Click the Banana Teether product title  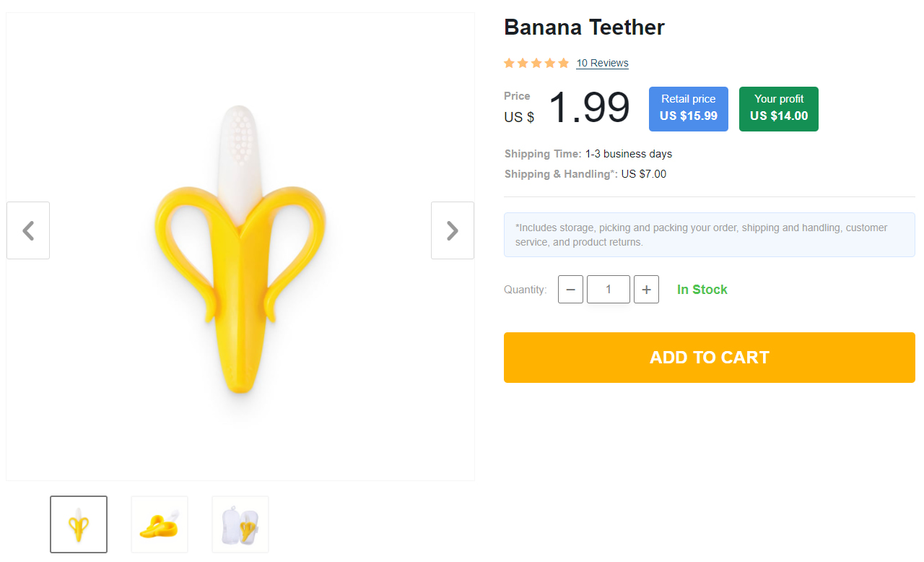click(x=584, y=27)
